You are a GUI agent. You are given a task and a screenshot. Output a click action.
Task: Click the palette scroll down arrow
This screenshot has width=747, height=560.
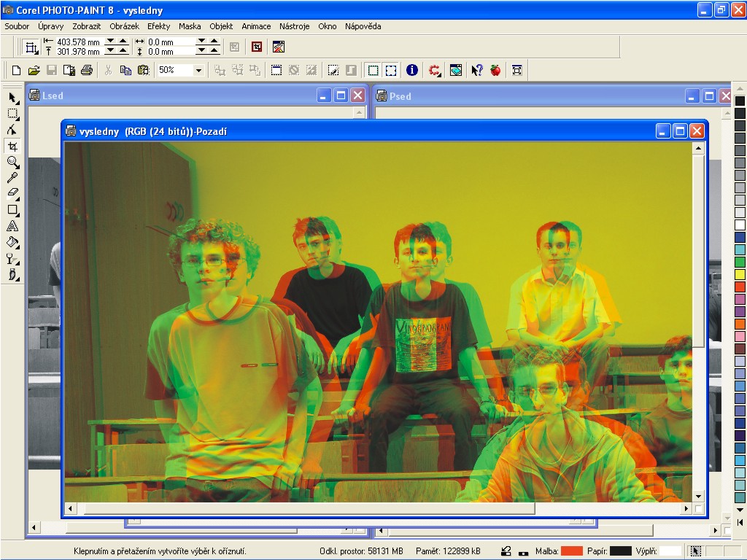(740, 510)
